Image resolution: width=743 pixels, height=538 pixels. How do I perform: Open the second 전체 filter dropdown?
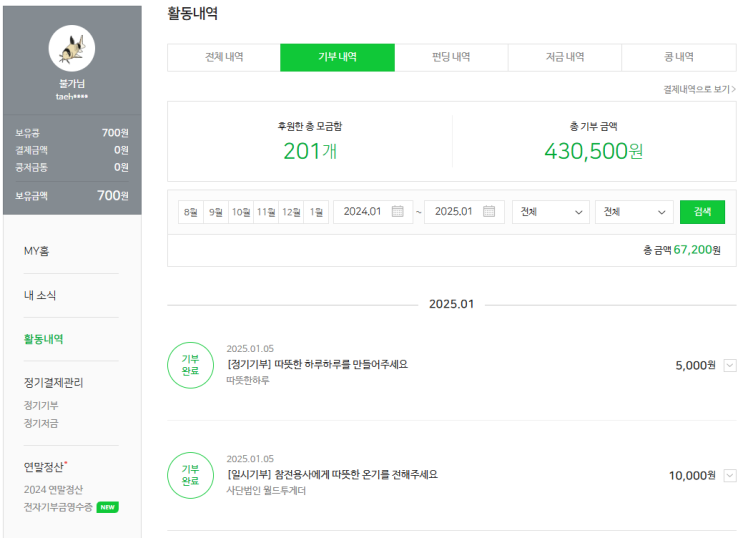634,212
